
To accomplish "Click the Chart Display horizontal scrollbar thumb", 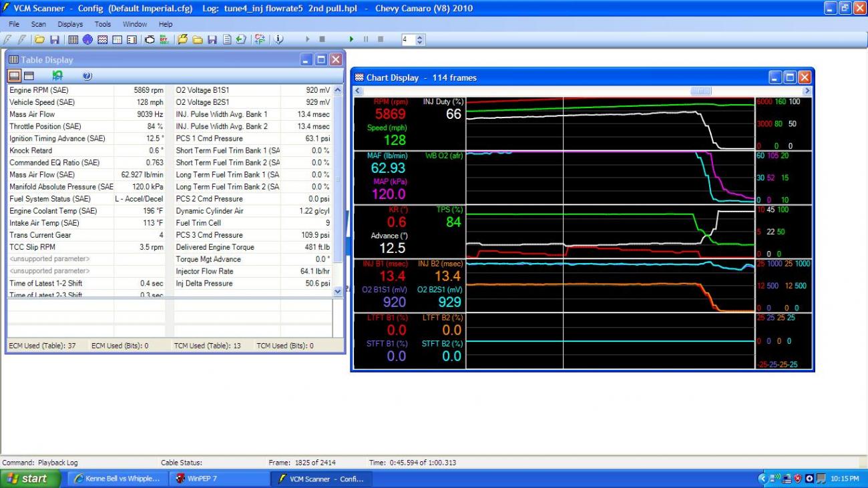I will pyautogui.click(x=700, y=91).
